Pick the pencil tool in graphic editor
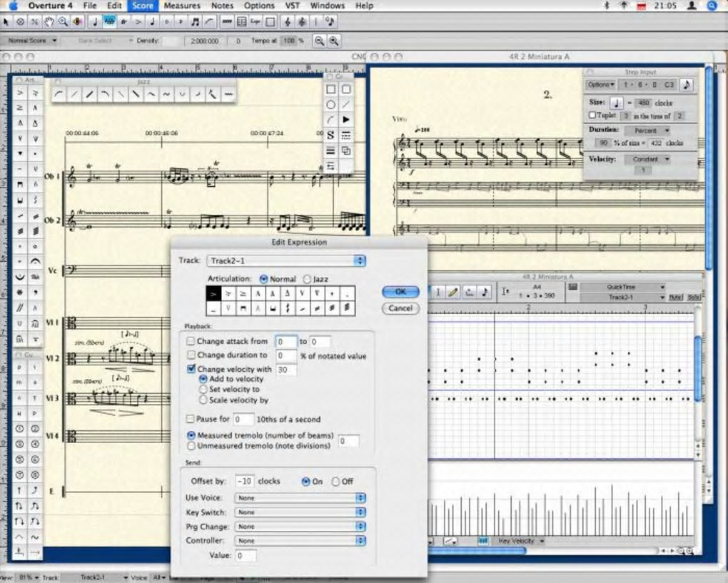The width and height of the screenshot is (728, 583). (453, 292)
